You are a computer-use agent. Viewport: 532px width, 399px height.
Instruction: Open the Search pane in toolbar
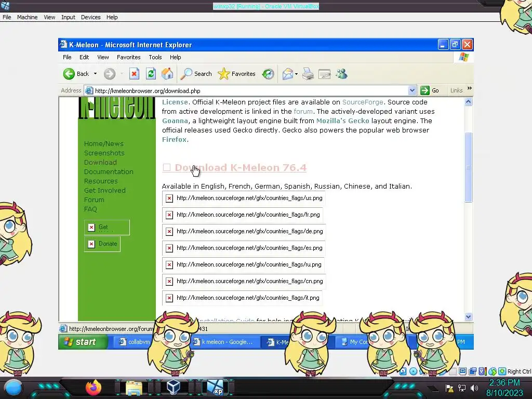coord(196,74)
